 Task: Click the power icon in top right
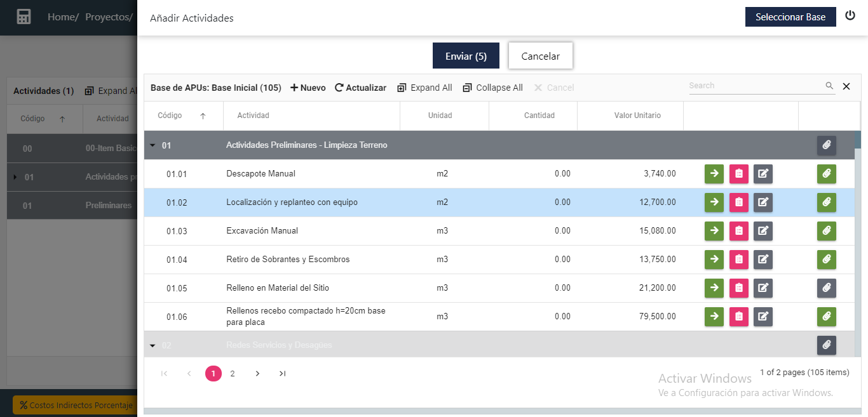[850, 16]
